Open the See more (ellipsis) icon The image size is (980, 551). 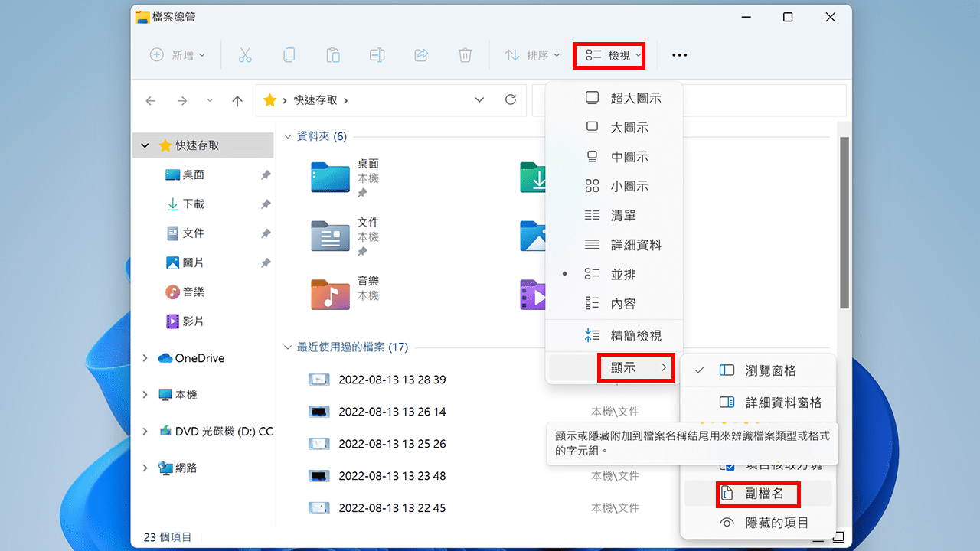click(x=678, y=54)
